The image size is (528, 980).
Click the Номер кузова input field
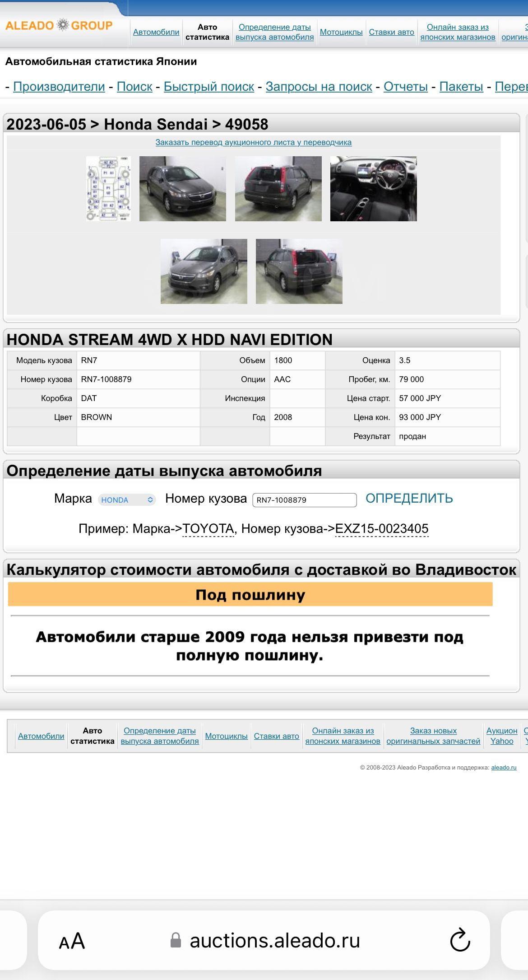304,499
